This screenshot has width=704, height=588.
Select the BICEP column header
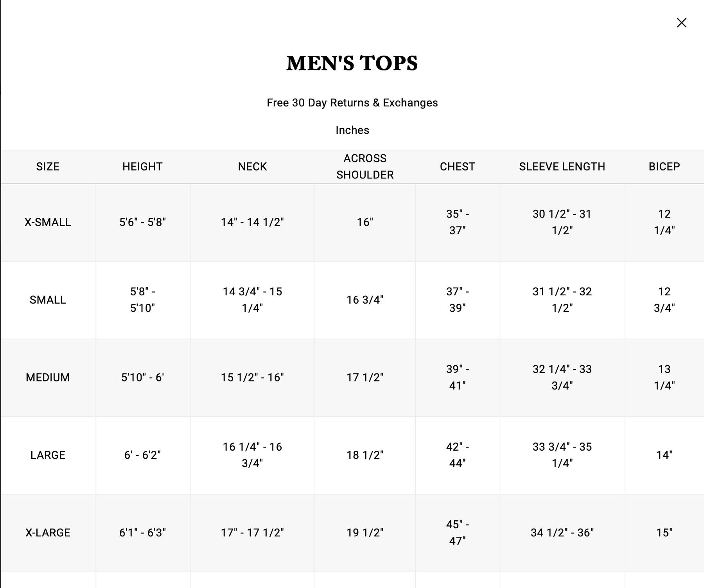click(x=664, y=167)
